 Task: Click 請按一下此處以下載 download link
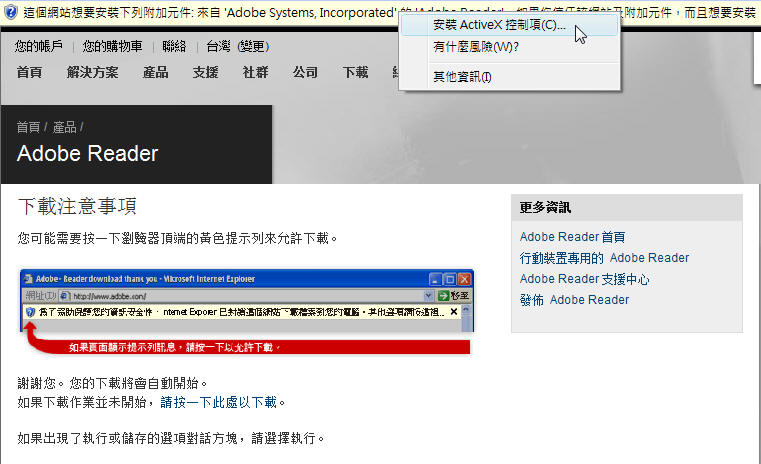(x=218, y=402)
